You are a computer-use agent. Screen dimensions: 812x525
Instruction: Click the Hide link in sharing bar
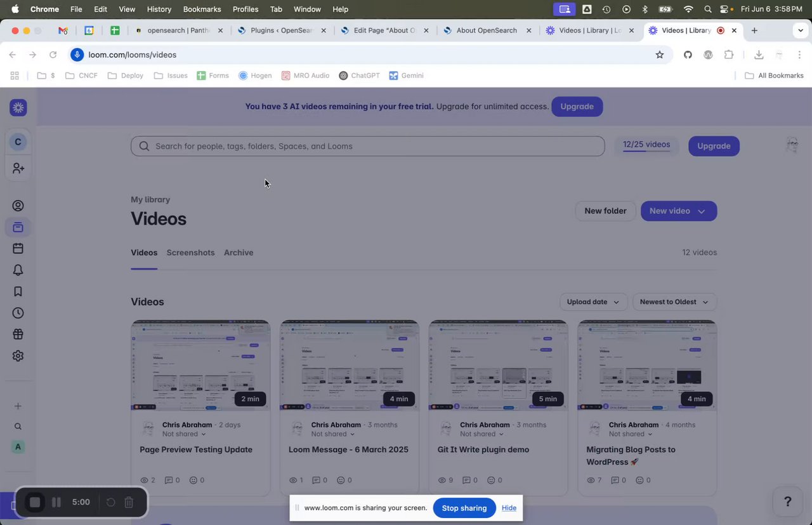coord(509,508)
